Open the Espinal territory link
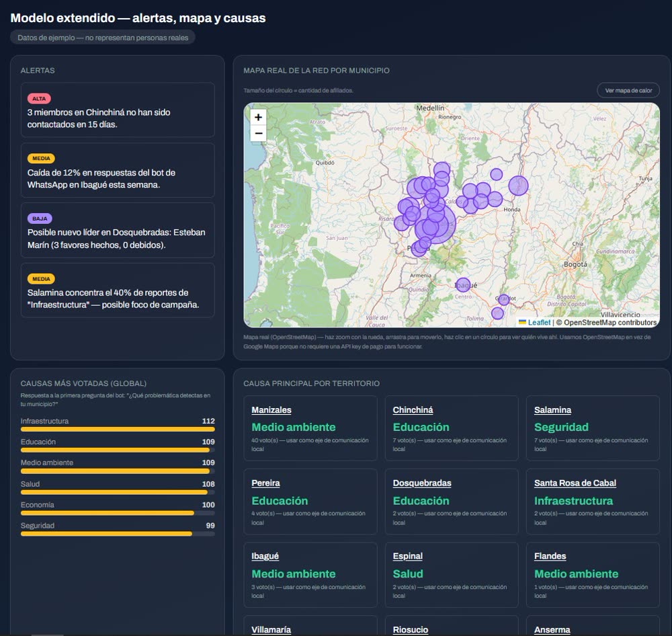This screenshot has height=636, width=672. pos(408,556)
